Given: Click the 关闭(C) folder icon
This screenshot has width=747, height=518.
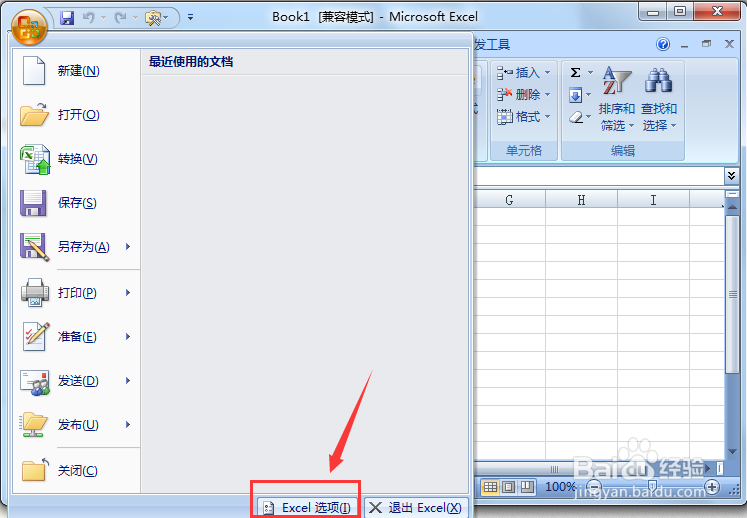Looking at the screenshot, I should 35,469.
